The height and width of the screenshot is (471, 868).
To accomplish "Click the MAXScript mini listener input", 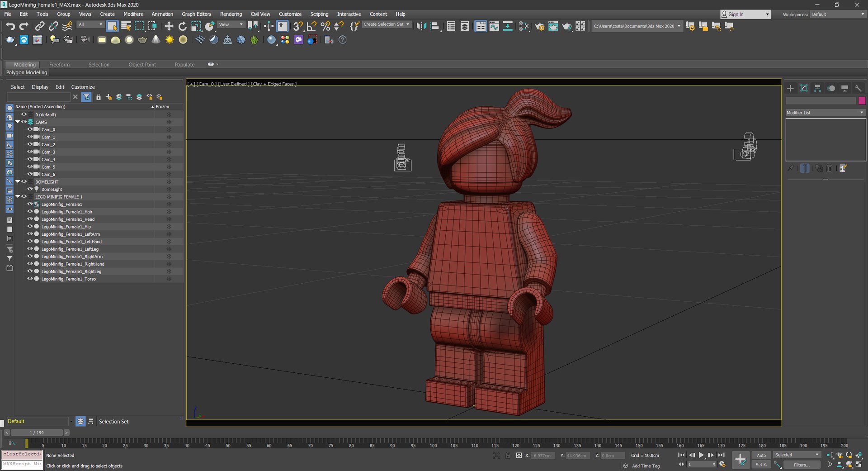I will pyautogui.click(x=22, y=464).
